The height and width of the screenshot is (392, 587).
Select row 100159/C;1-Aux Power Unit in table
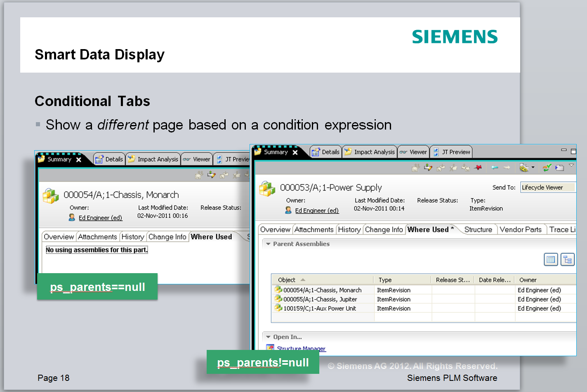(x=424, y=308)
